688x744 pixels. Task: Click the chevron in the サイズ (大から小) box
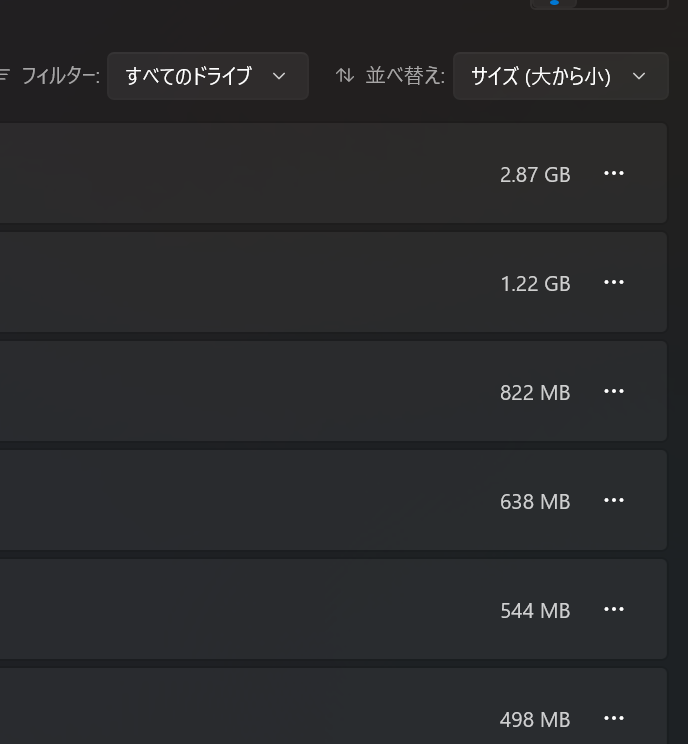(x=639, y=76)
